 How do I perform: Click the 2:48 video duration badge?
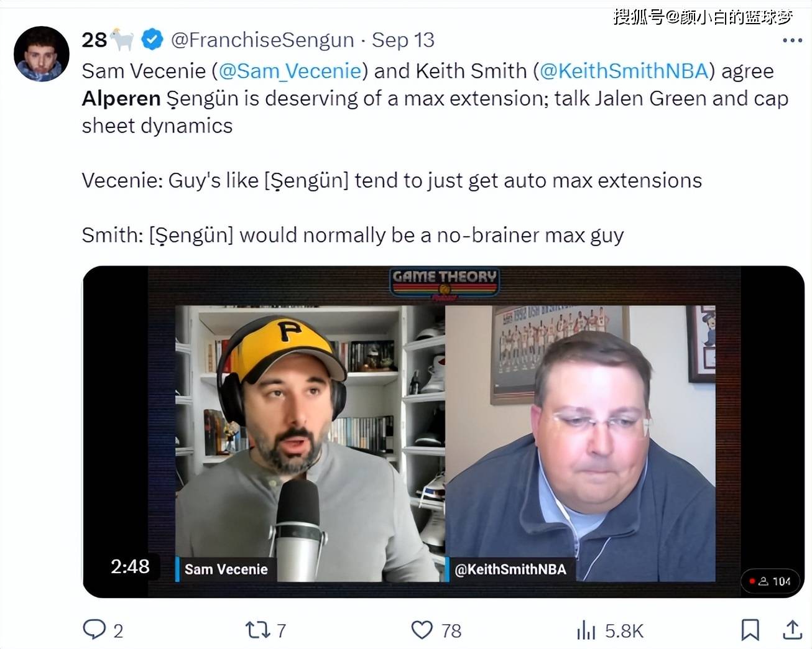130,566
